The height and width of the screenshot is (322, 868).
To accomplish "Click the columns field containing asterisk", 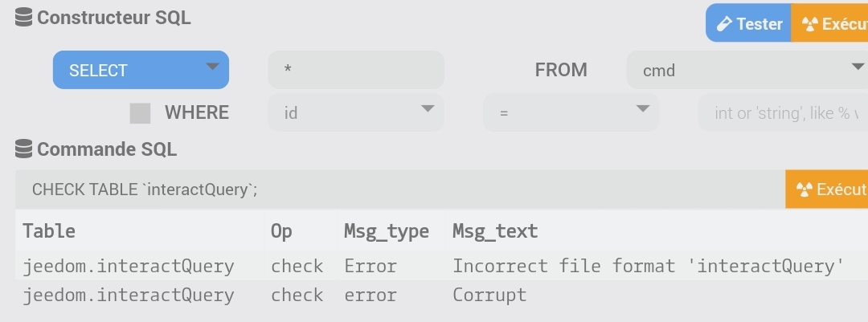I will (x=356, y=70).
